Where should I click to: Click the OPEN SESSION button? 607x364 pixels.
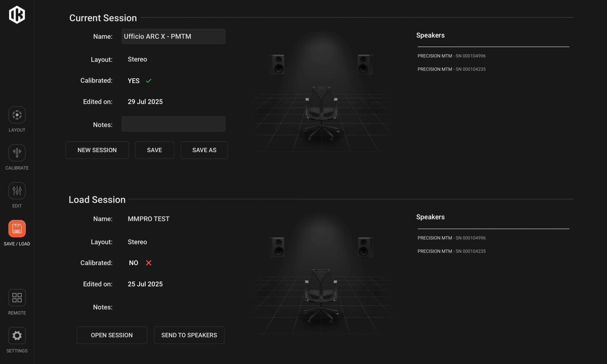tap(112, 335)
